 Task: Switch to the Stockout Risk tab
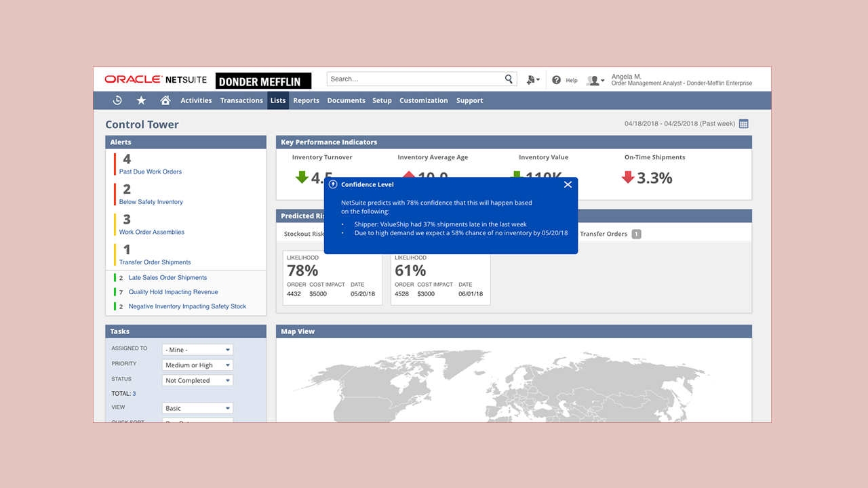click(304, 234)
